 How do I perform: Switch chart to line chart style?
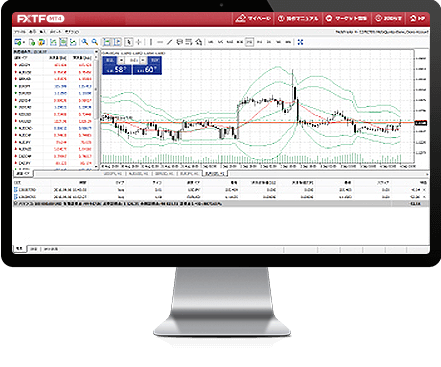(73, 42)
